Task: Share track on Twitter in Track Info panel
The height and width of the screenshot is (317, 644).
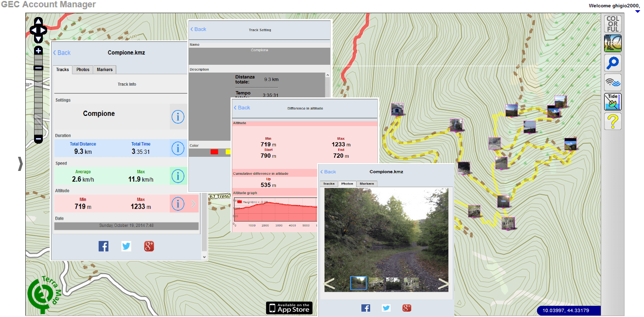Action: (126, 246)
